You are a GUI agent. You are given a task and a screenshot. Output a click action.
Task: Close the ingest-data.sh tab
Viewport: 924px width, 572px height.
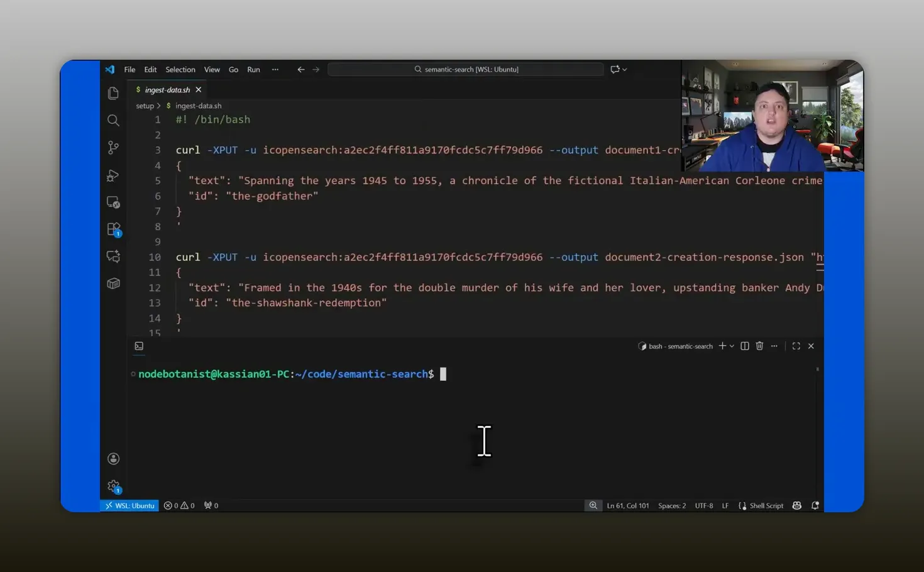pyautogui.click(x=199, y=90)
